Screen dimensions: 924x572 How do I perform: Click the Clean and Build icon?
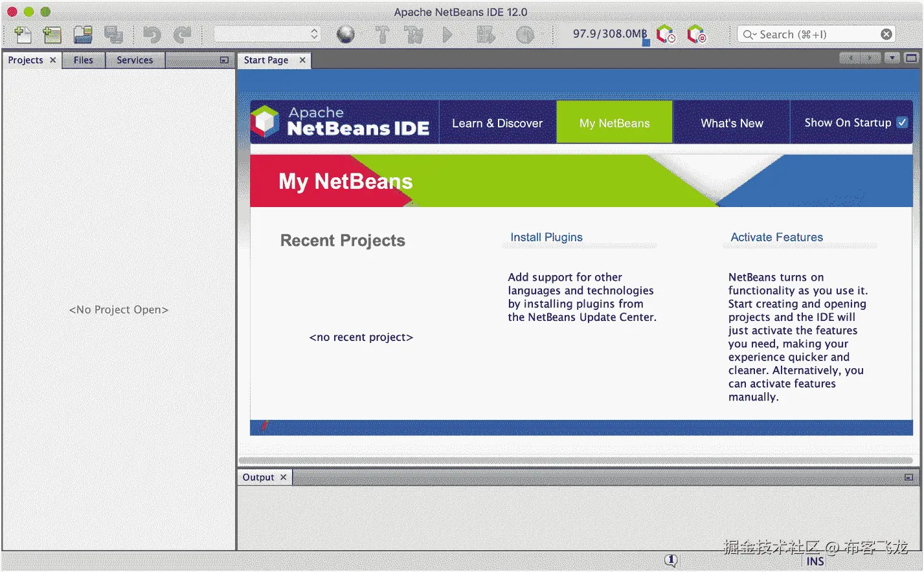click(x=414, y=34)
